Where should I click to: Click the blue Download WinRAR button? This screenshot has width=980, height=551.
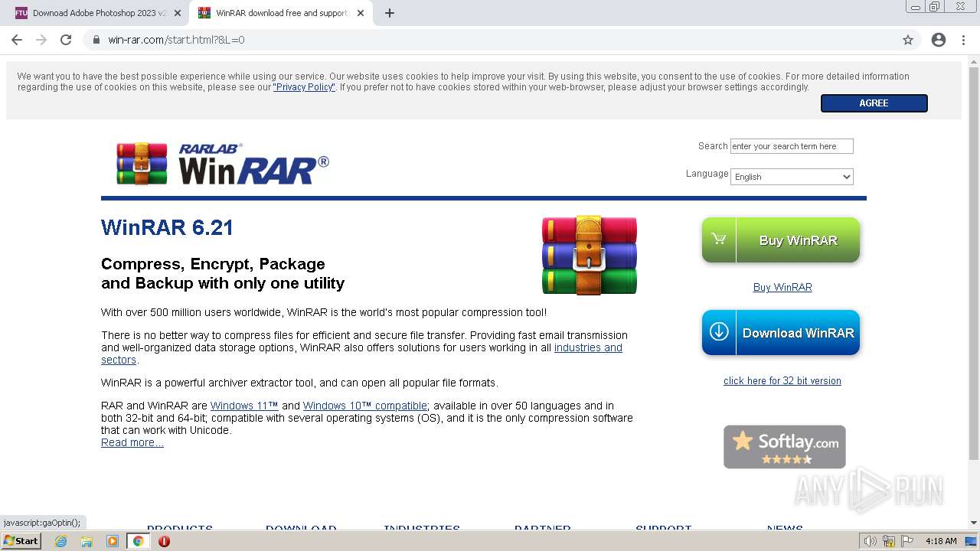[x=781, y=333]
